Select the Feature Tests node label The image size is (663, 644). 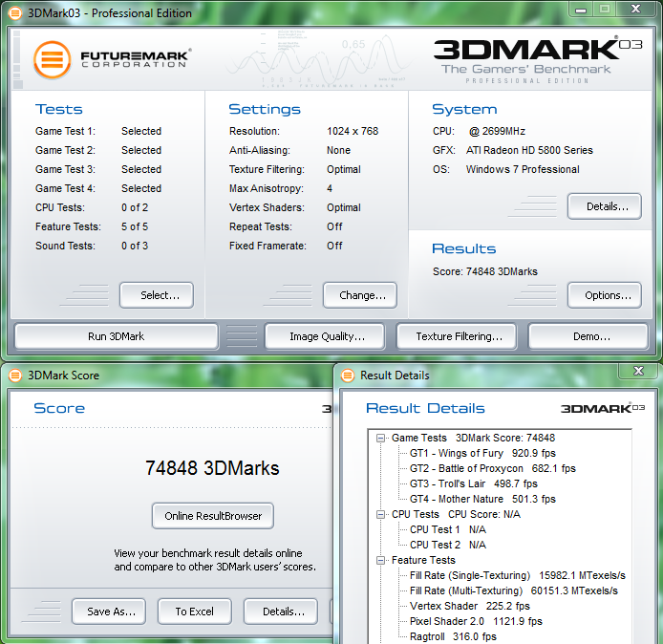click(x=423, y=560)
